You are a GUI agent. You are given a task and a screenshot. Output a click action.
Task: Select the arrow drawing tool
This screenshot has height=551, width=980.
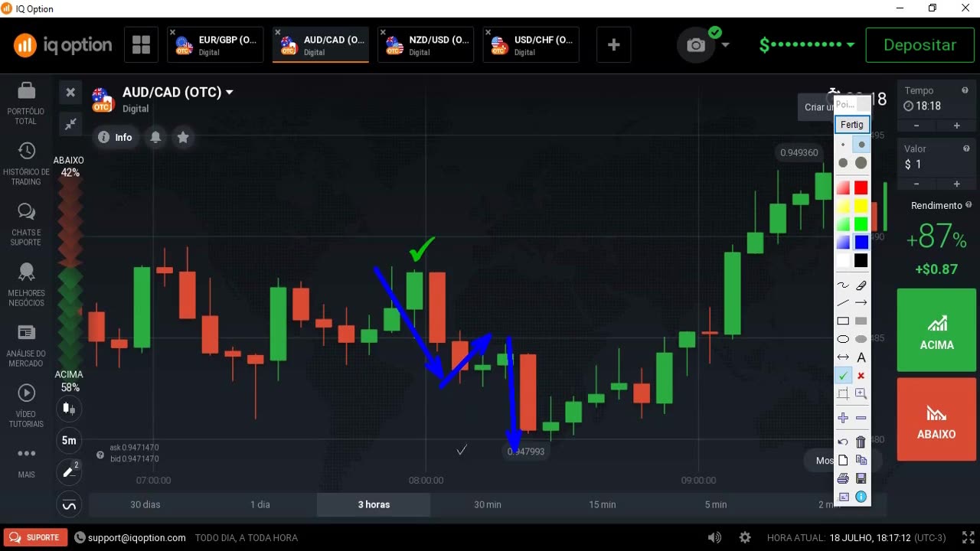[x=861, y=303]
